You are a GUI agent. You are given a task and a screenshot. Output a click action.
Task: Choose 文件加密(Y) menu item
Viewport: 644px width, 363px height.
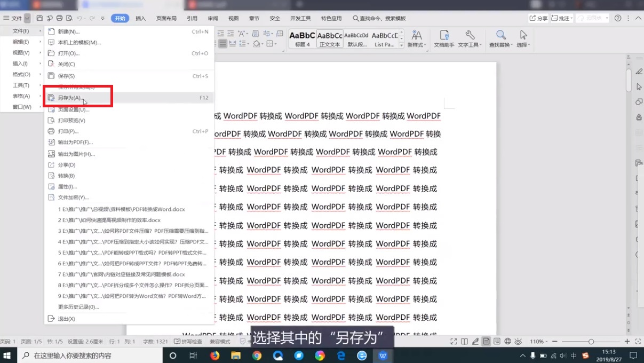129,198
